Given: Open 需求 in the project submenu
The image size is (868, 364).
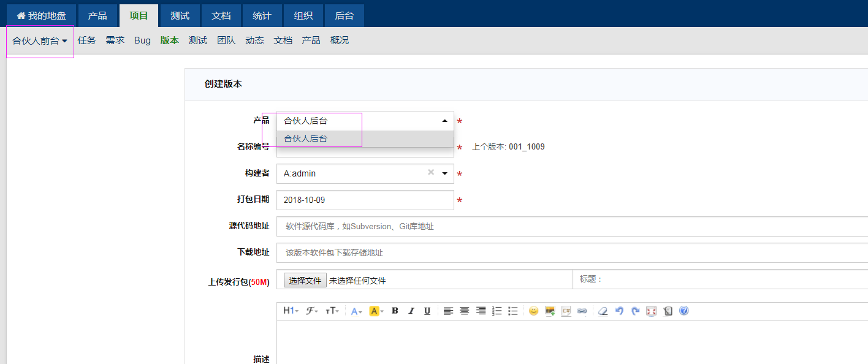Looking at the screenshot, I should (115, 40).
